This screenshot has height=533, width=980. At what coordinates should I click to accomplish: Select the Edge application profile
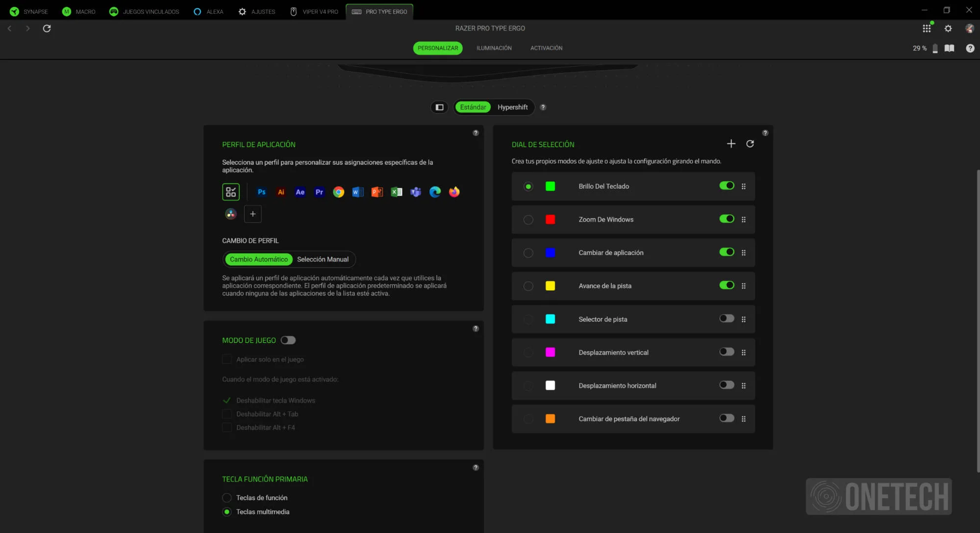[435, 192]
